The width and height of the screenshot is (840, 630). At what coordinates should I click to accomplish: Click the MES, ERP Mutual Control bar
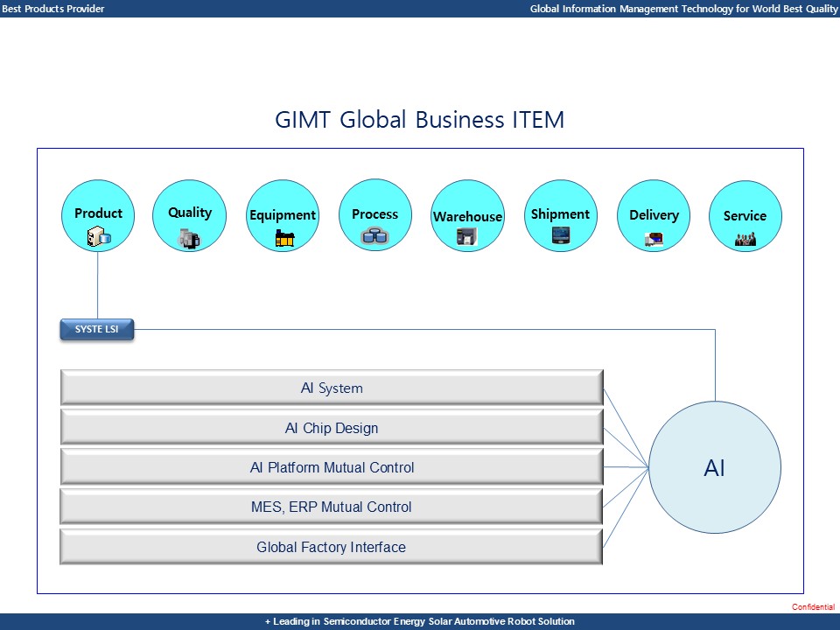(331, 507)
